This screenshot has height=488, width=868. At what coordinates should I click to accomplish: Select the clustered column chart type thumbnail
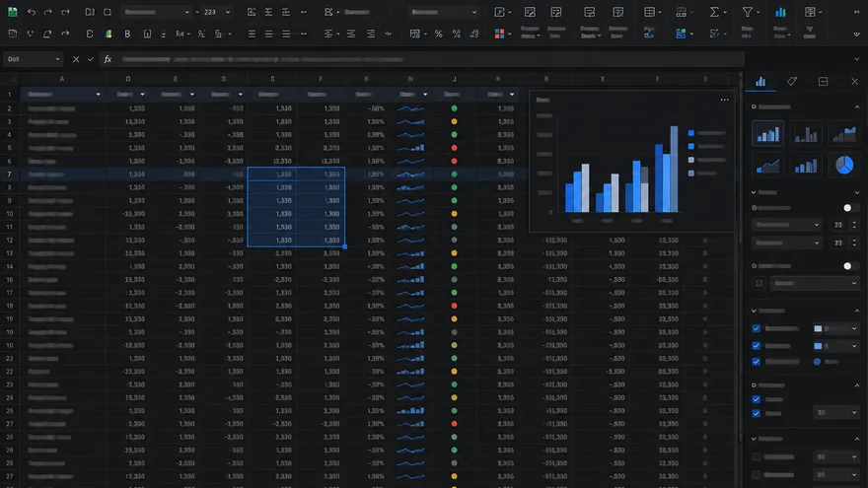[767, 133]
